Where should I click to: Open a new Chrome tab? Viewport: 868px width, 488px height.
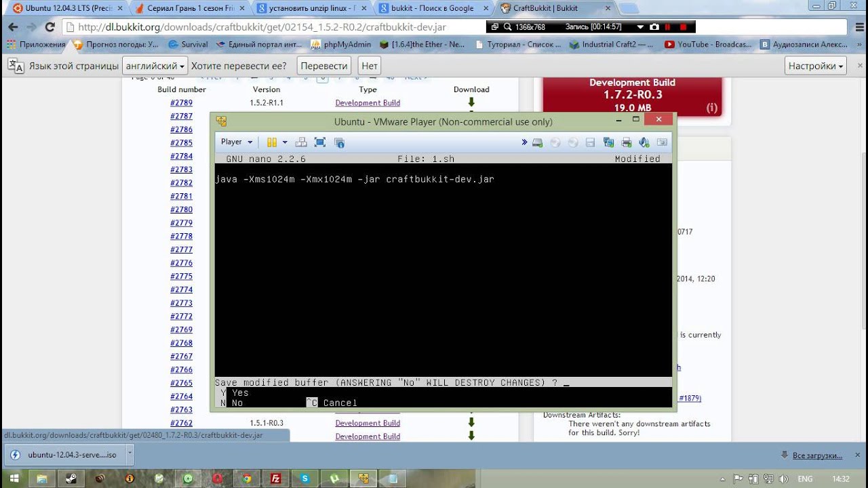pos(628,9)
